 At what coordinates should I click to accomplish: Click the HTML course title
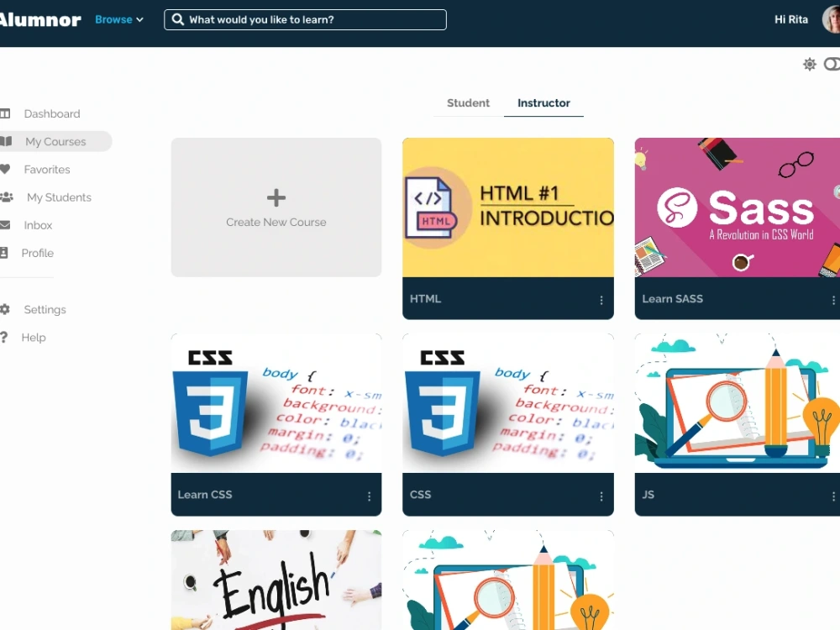(425, 299)
